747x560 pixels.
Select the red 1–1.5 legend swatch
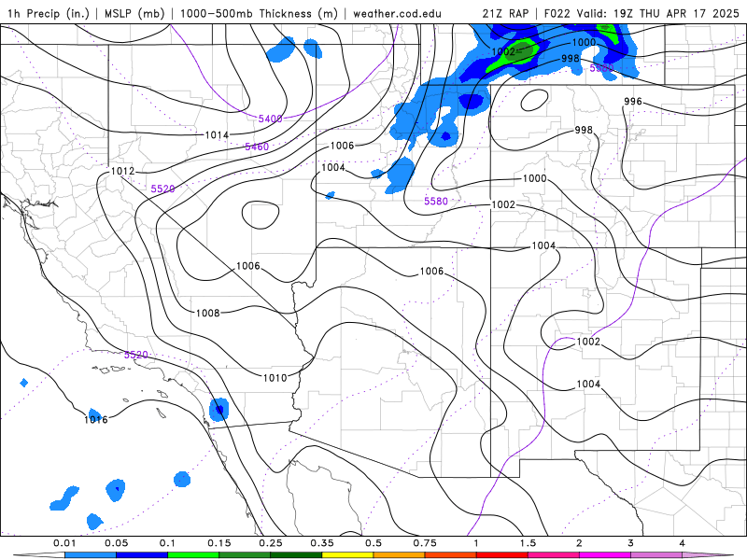coord(502,555)
